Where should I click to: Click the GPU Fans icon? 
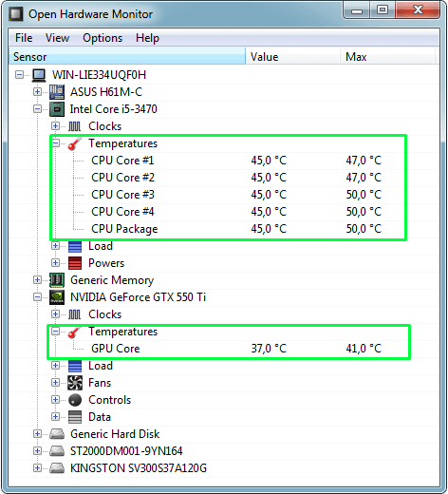(75, 383)
